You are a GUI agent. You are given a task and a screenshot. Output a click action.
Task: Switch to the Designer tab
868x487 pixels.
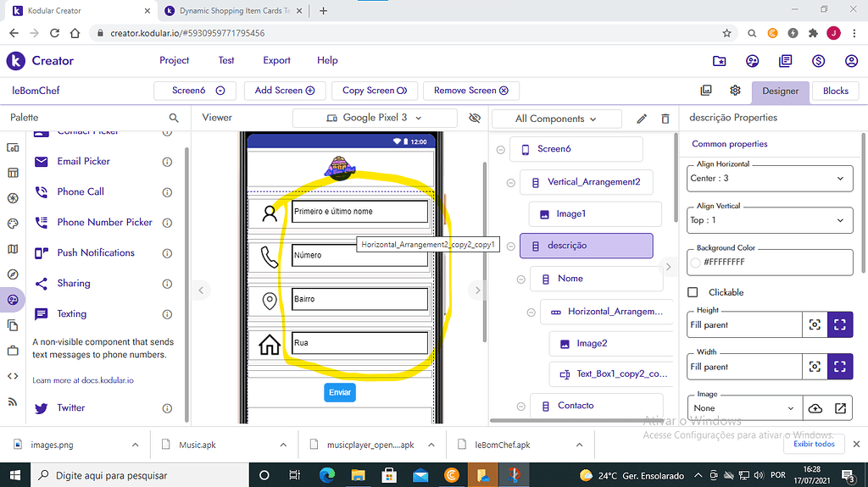780,91
